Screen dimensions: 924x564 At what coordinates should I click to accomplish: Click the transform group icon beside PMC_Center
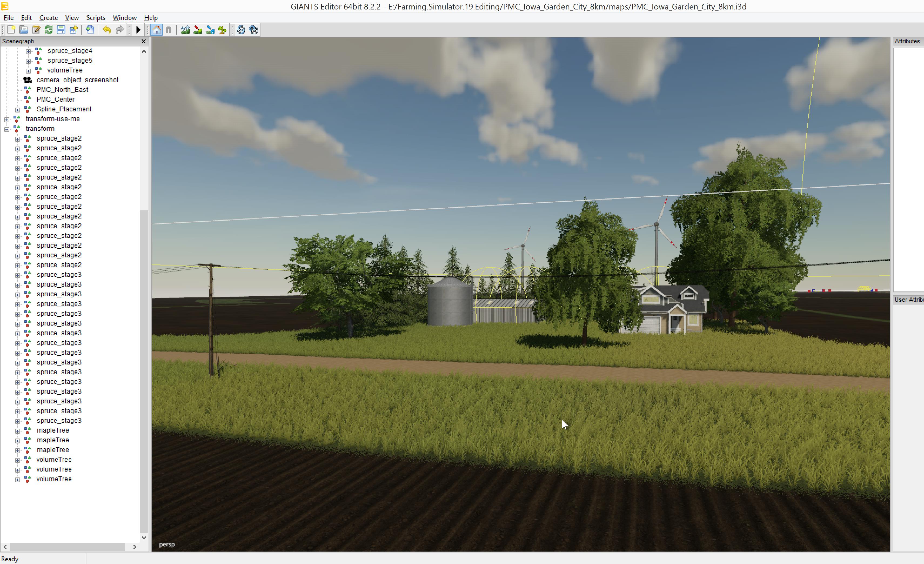[x=27, y=99]
